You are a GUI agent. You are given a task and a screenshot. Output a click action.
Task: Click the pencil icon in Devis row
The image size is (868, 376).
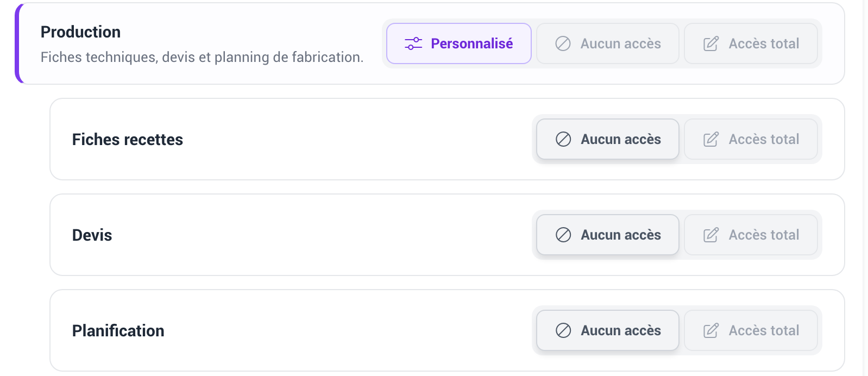coord(711,235)
